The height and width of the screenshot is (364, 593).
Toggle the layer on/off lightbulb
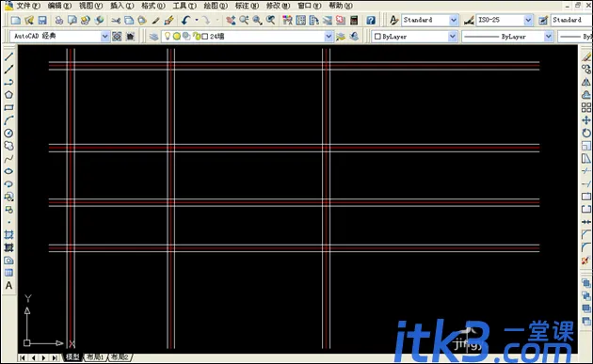[168, 37]
